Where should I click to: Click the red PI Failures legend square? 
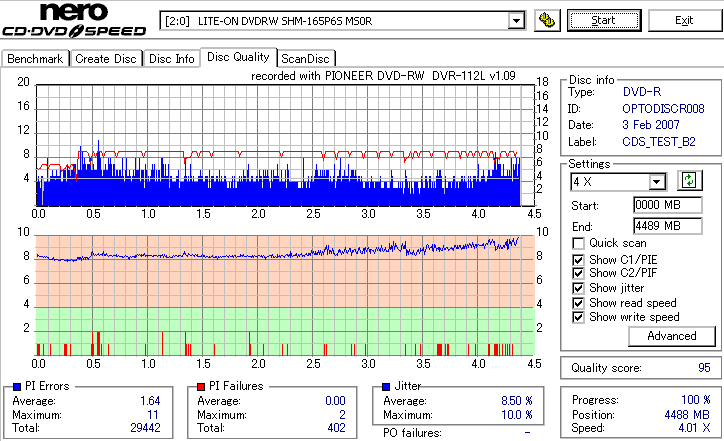tap(201, 387)
